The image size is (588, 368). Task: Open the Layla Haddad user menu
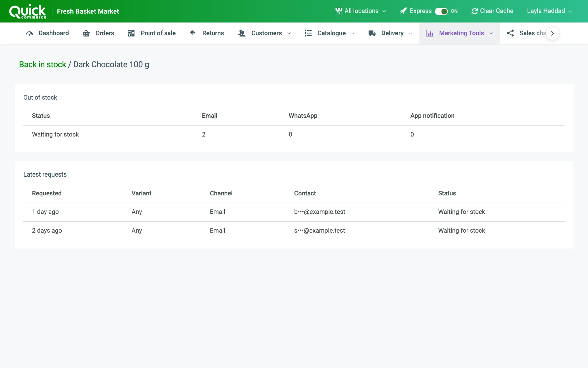(x=549, y=11)
